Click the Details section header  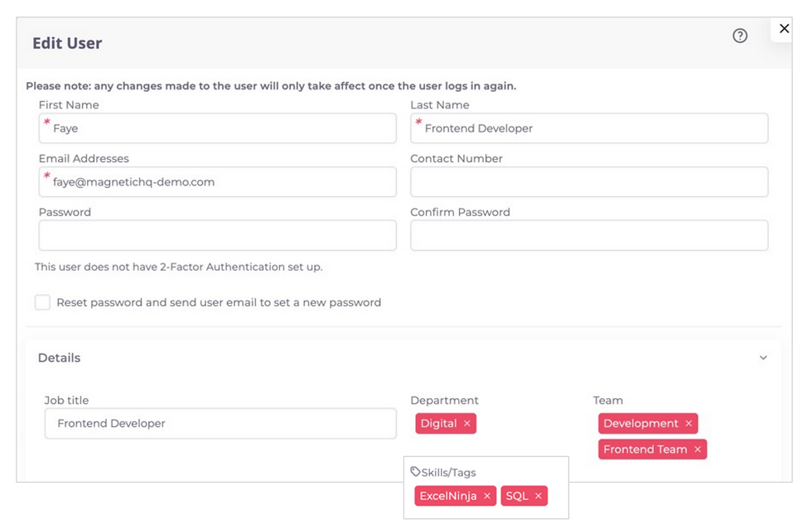(59, 358)
